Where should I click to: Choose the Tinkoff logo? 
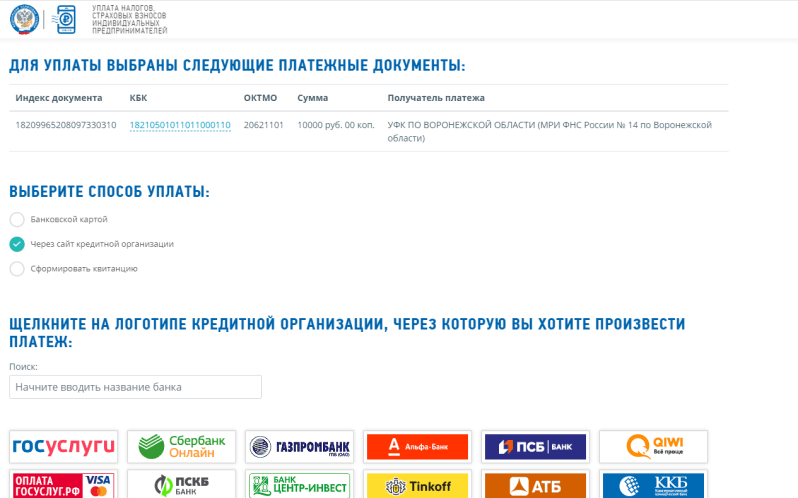click(417, 485)
